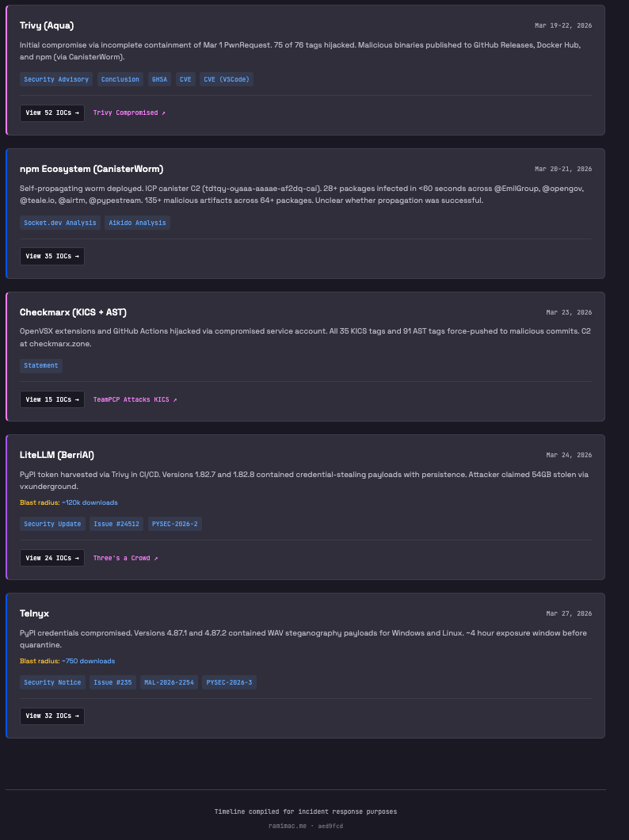
Task: Click the MAL-2026-2254 tag
Action: tap(169, 682)
